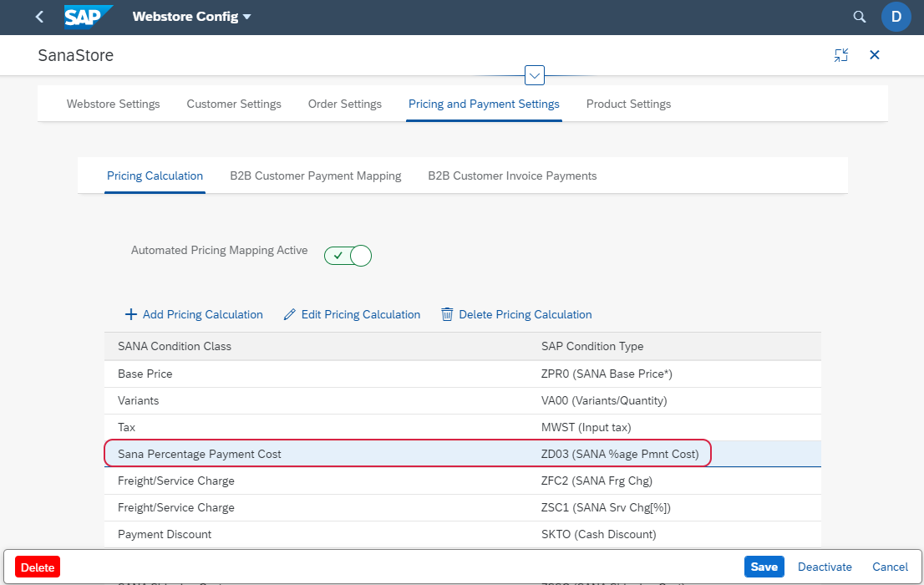This screenshot has height=585, width=924.
Task: Select the Base Price row
Action: pyautogui.click(x=463, y=374)
